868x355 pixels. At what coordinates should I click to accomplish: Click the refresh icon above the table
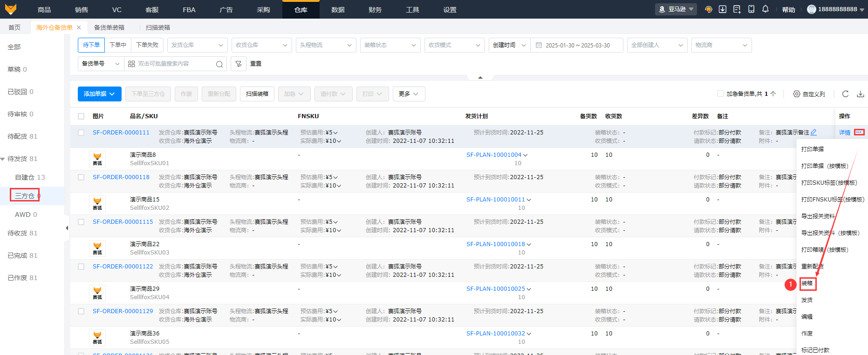845,94
